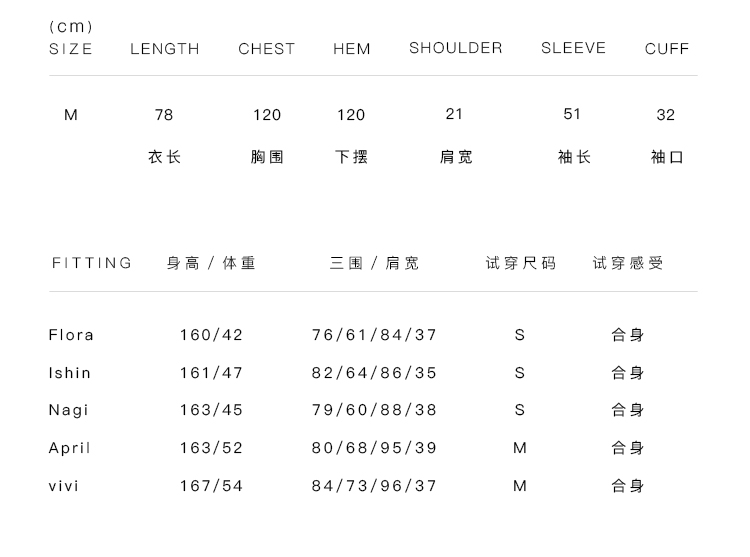750x557 pixels.
Task: Click the LENGTH column header
Action: pos(165,49)
